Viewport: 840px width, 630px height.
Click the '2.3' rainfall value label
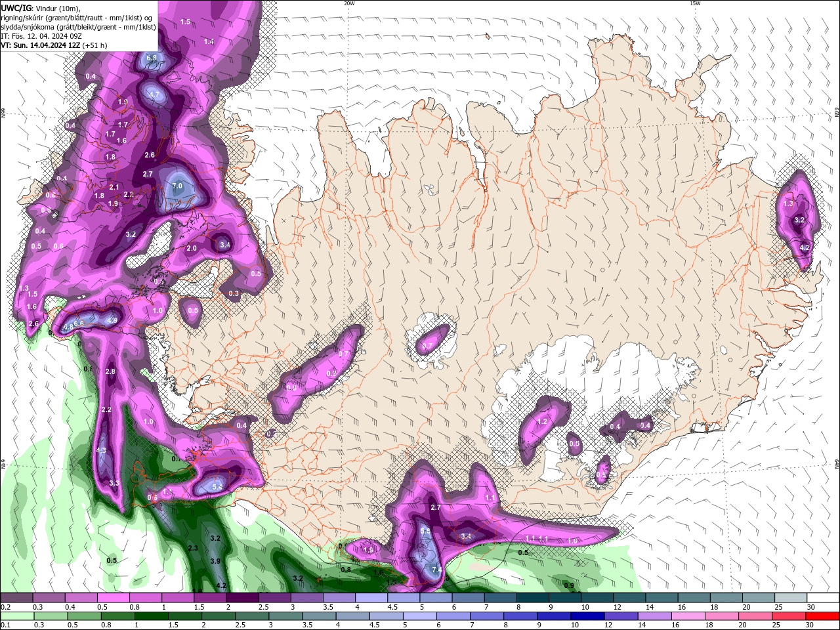click(x=193, y=548)
